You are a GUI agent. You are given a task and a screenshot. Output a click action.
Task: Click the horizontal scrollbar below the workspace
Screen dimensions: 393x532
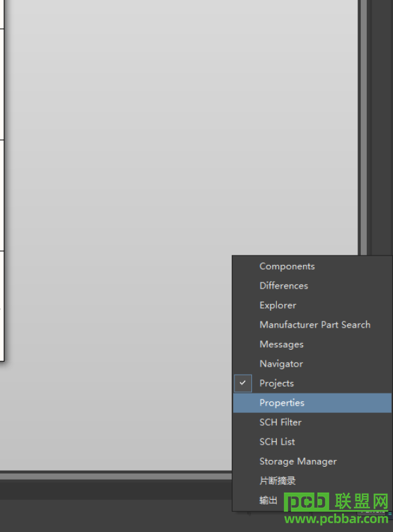(x=116, y=476)
